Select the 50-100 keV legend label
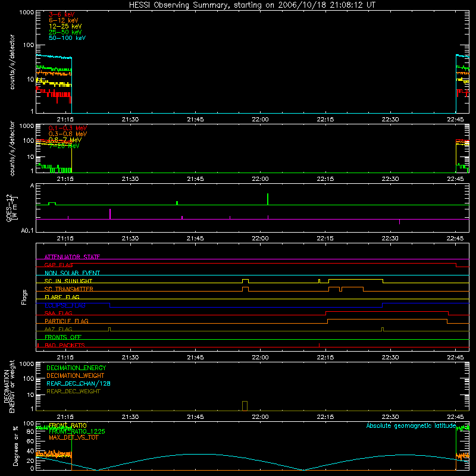 [67, 37]
